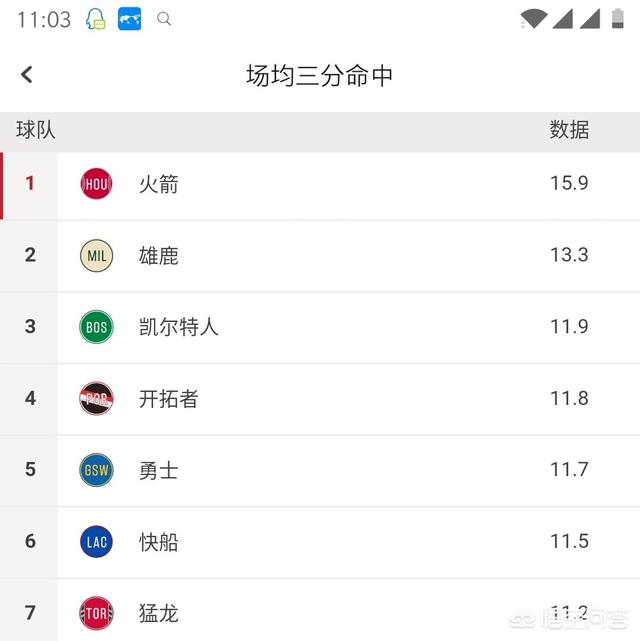Open the Clippers LAC team logo

point(96,542)
